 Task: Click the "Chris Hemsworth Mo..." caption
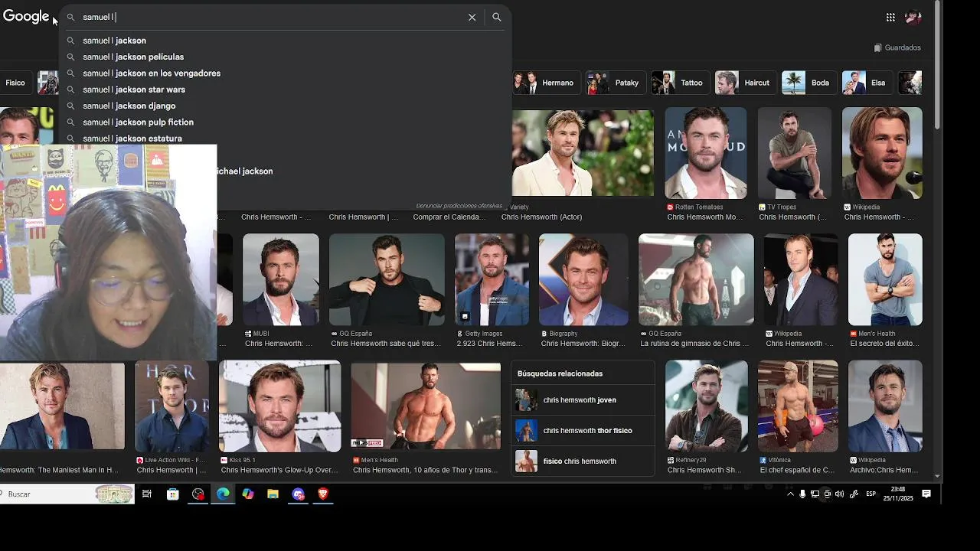coord(705,217)
